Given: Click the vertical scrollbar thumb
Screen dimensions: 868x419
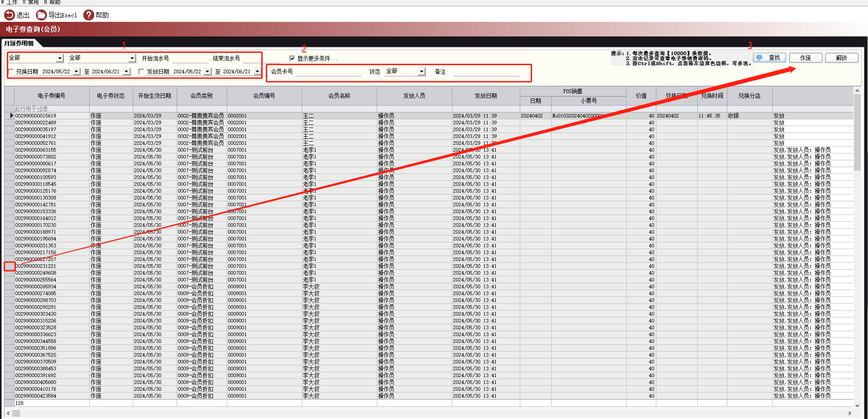Looking at the screenshot, I should (x=857, y=133).
